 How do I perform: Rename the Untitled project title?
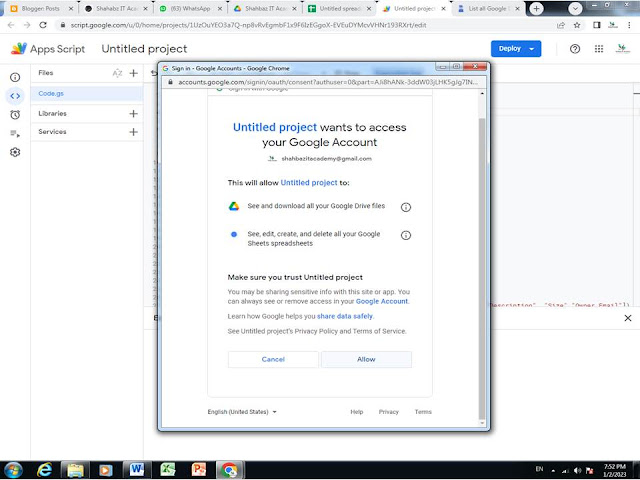coord(144,49)
